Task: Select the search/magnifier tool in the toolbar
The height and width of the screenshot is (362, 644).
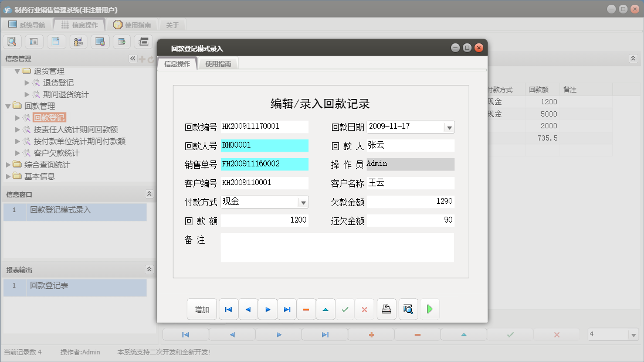Action: click(12, 41)
